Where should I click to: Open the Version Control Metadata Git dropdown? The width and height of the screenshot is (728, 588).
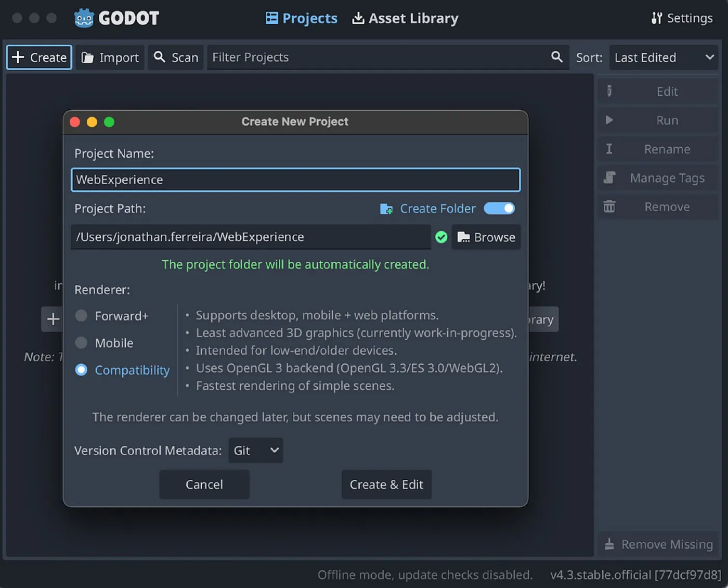[256, 451]
